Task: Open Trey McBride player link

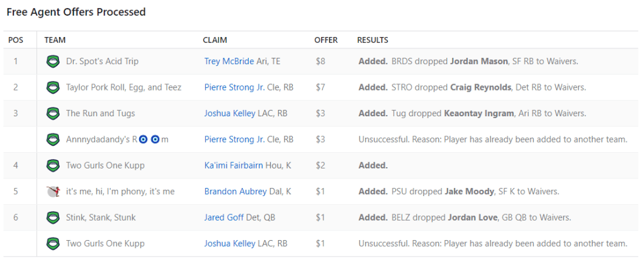Action: (229, 62)
